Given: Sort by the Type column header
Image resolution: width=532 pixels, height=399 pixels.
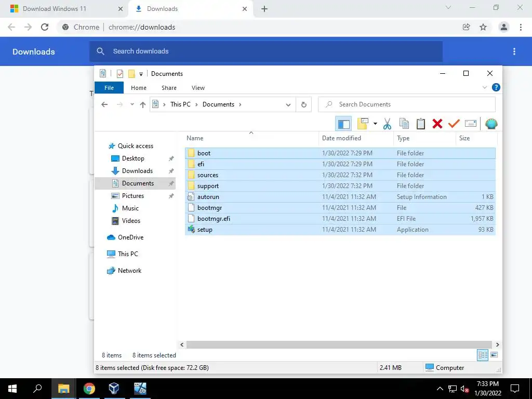Looking at the screenshot, I should point(424,138).
